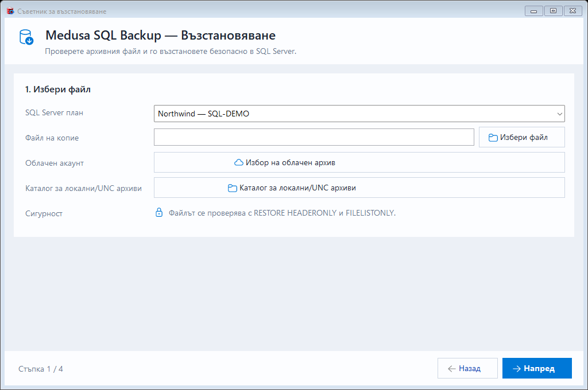Click the lock icon beside security note

pos(159,213)
